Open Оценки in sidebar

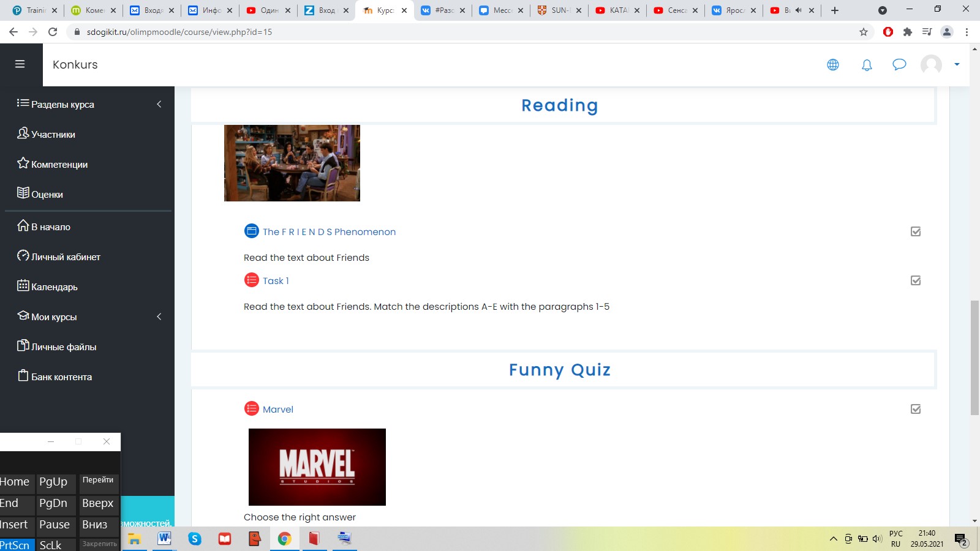[47, 194]
